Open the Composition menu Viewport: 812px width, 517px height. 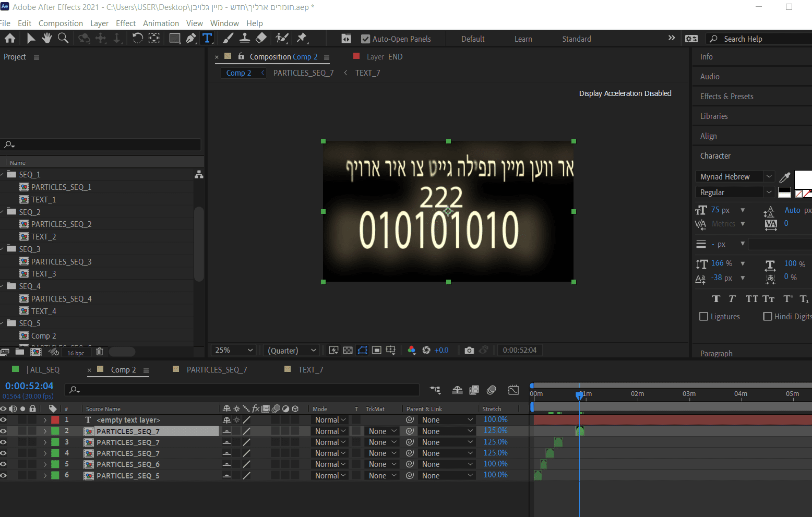61,23
